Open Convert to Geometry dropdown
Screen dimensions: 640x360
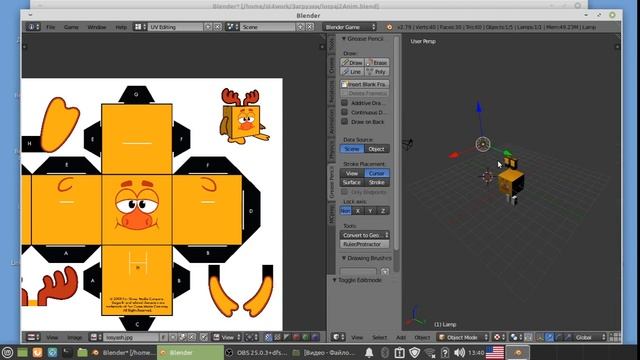coord(365,235)
